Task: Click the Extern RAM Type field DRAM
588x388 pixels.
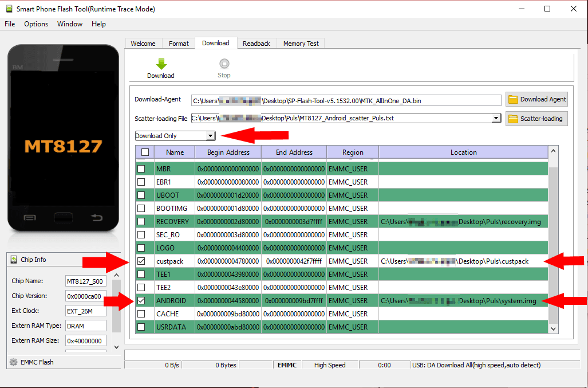Action: [85, 326]
